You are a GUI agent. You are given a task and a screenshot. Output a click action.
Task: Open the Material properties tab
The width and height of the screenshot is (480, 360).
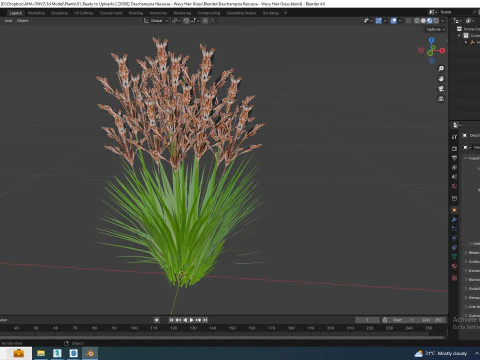pyautogui.click(x=454, y=266)
